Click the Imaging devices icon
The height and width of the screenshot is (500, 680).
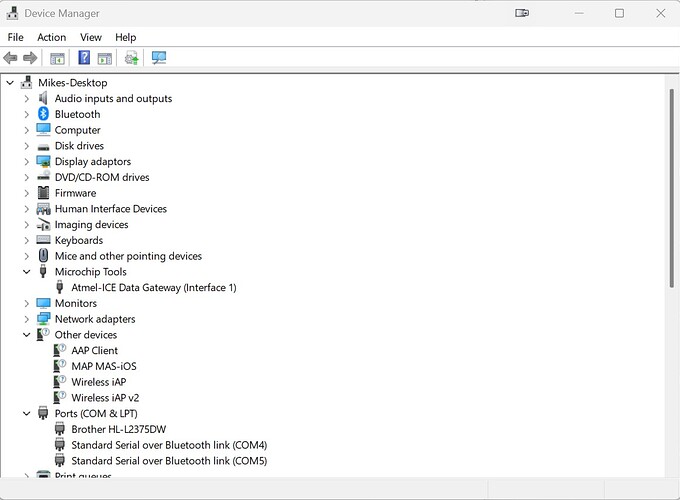coord(43,225)
